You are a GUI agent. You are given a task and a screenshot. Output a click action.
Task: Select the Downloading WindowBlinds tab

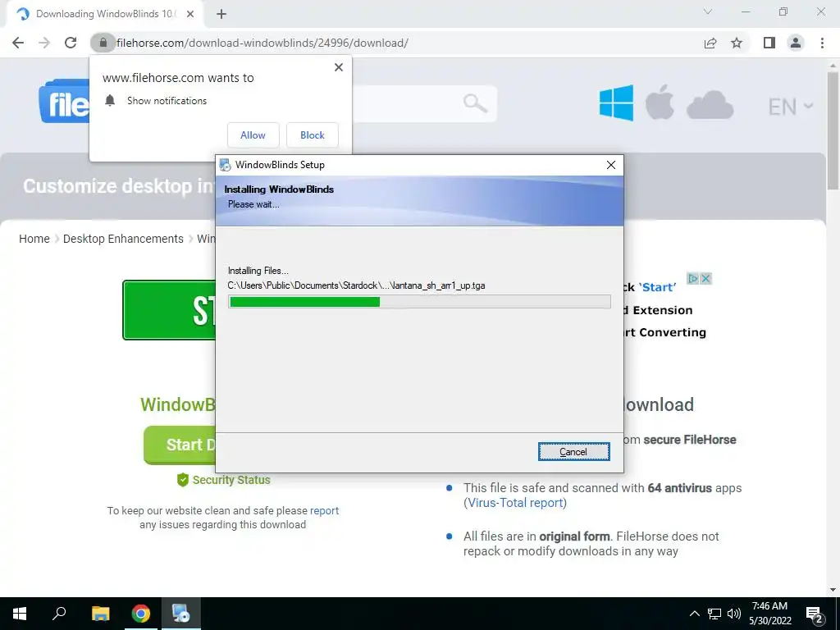click(105, 14)
